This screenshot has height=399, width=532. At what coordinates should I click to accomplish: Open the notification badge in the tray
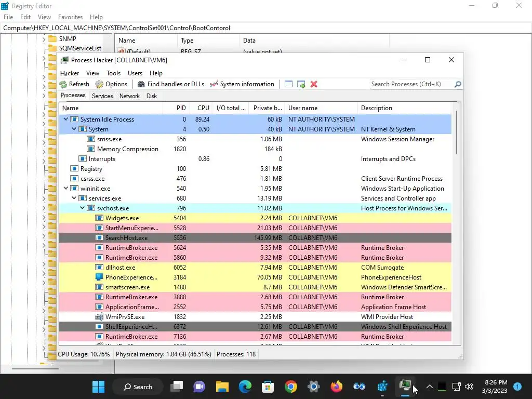point(517,387)
